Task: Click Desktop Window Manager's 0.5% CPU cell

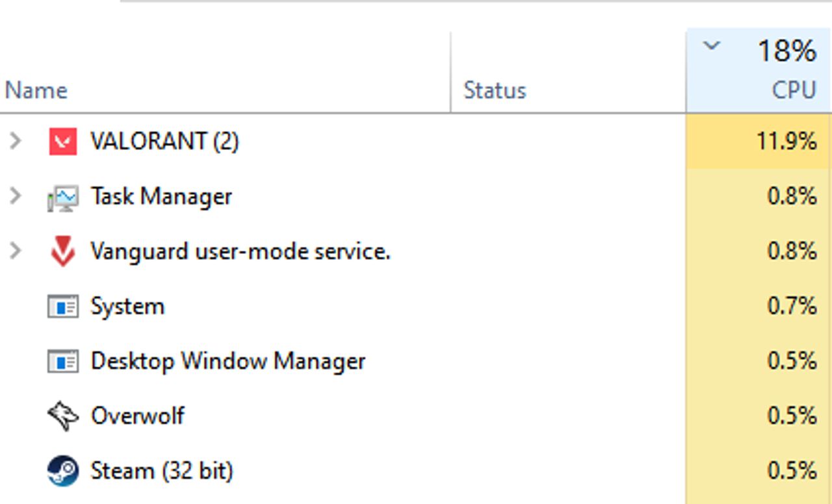Action: click(759, 360)
